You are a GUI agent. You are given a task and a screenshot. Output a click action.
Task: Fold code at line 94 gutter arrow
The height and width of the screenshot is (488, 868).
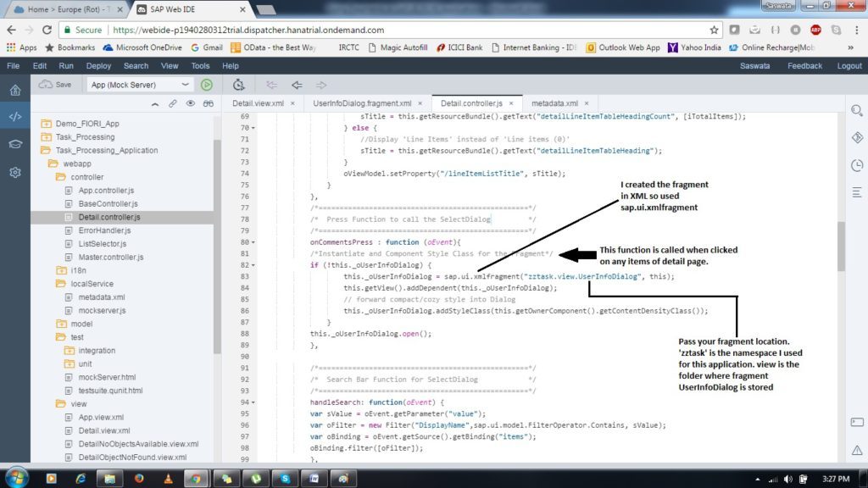point(253,402)
